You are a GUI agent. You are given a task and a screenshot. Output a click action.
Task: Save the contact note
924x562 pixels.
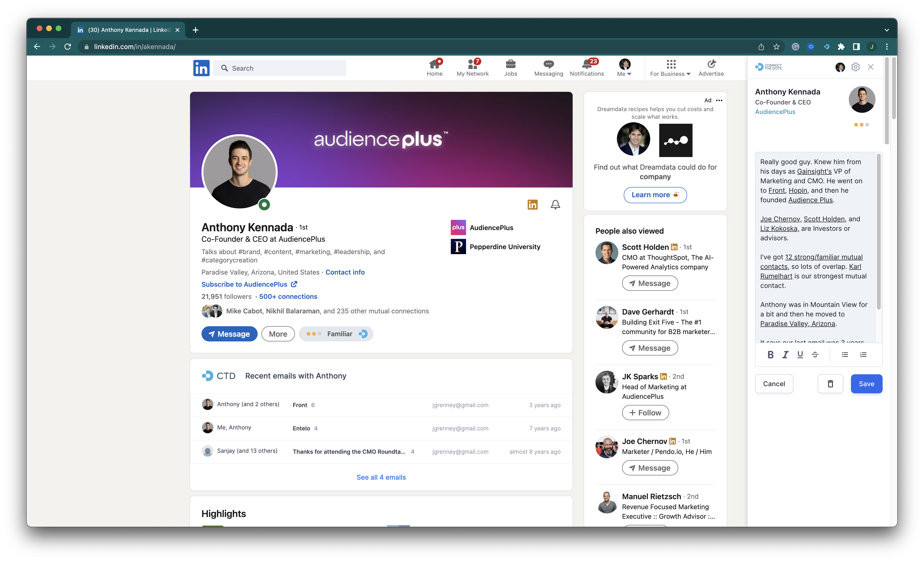coord(866,384)
